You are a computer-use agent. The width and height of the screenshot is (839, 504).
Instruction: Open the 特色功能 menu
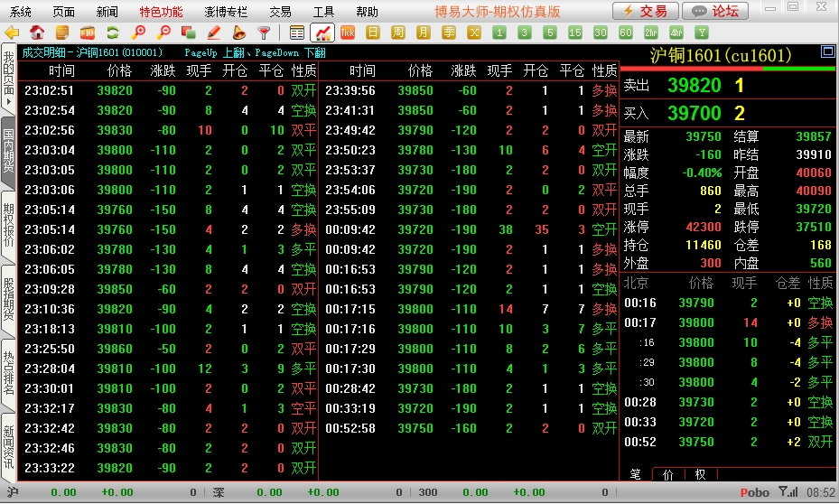click(161, 11)
